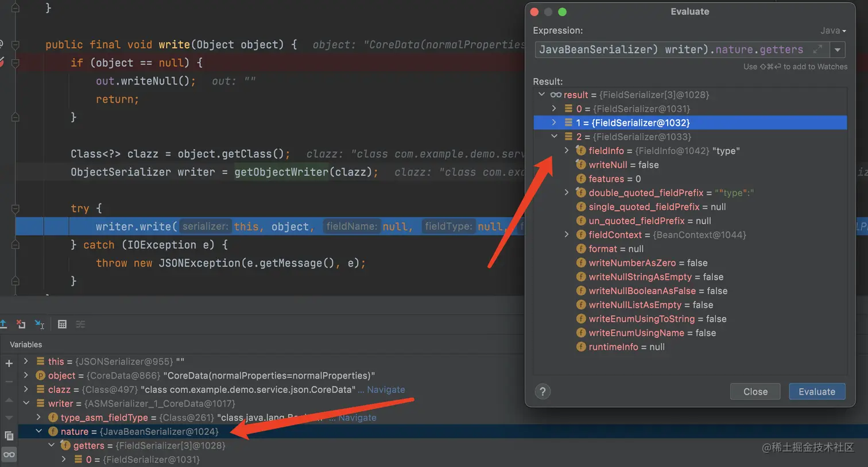Expand the fieldContext BeanContext@1044 node
The width and height of the screenshot is (868, 467).
567,234
